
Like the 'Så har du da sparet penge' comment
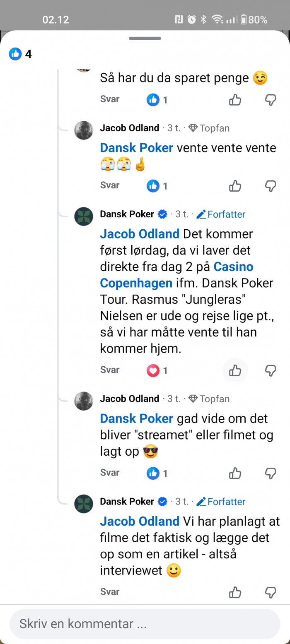235,99
